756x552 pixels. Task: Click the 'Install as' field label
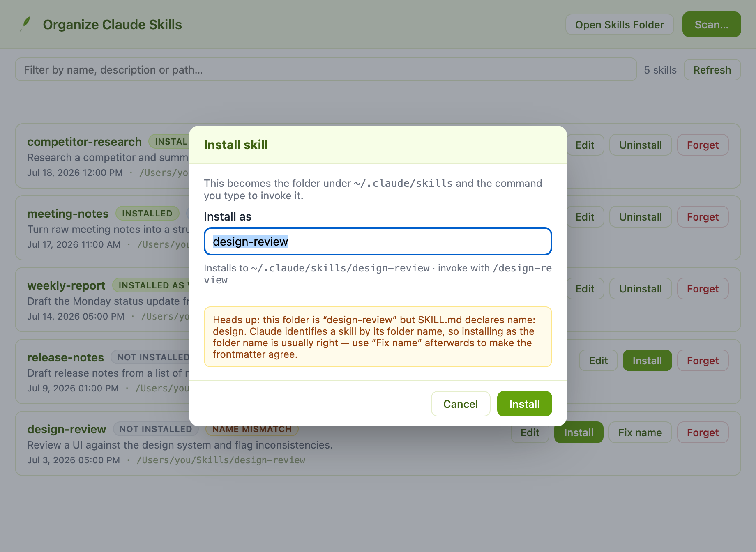[228, 216]
